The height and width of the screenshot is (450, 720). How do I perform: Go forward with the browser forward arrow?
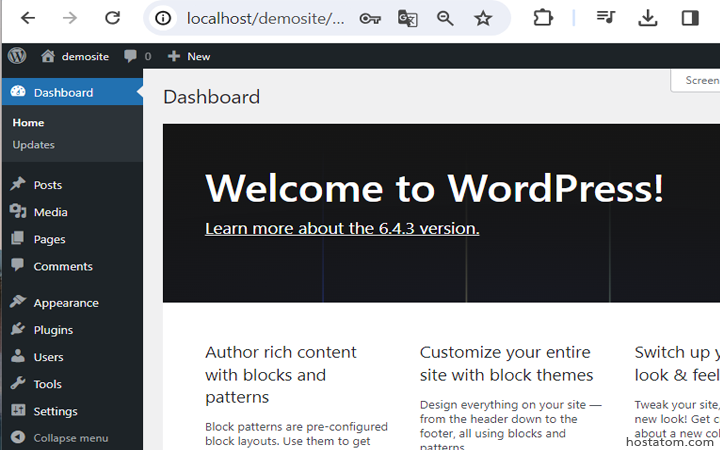tap(70, 18)
